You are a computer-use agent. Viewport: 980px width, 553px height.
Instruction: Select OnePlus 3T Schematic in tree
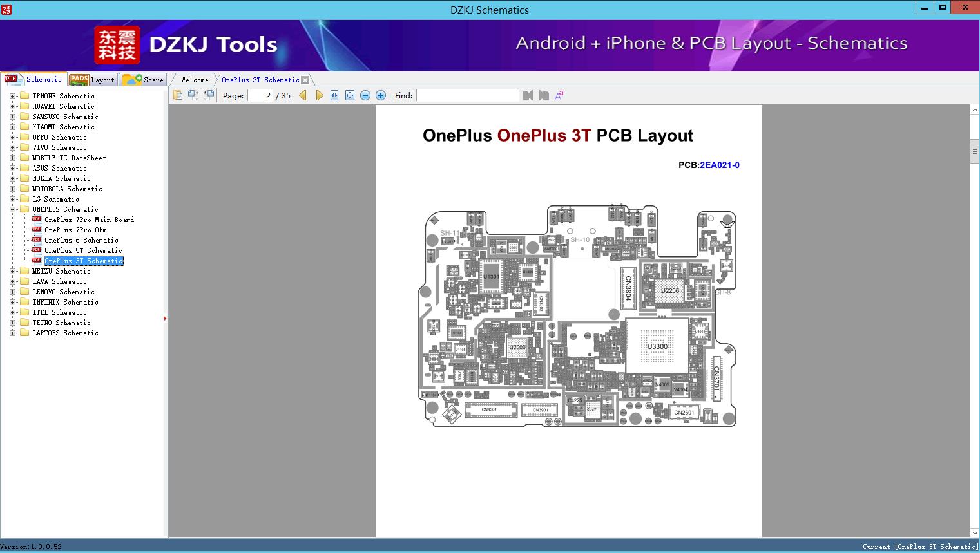(x=83, y=261)
